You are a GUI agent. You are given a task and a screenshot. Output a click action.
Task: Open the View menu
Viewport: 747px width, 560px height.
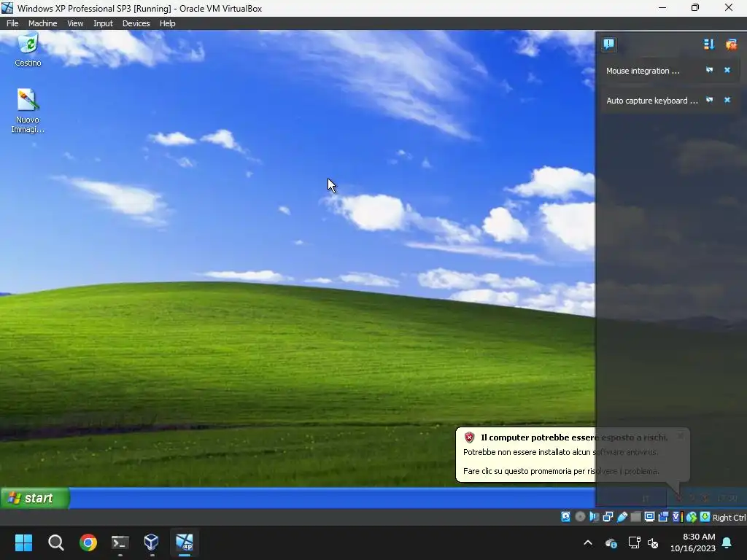[x=75, y=23]
